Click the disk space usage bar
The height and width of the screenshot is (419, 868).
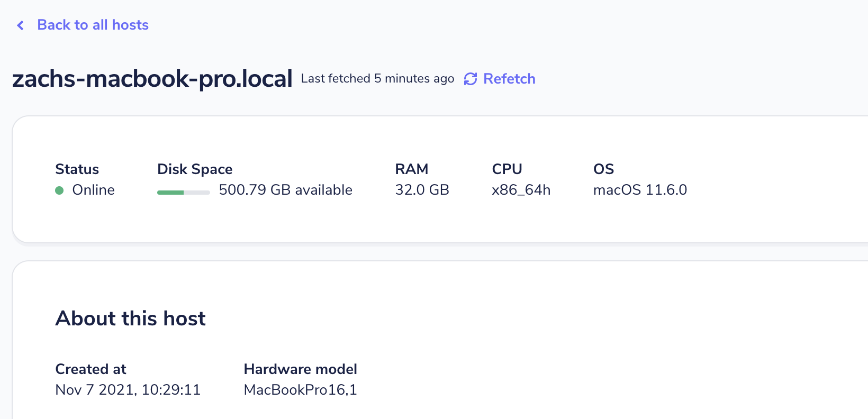183,192
